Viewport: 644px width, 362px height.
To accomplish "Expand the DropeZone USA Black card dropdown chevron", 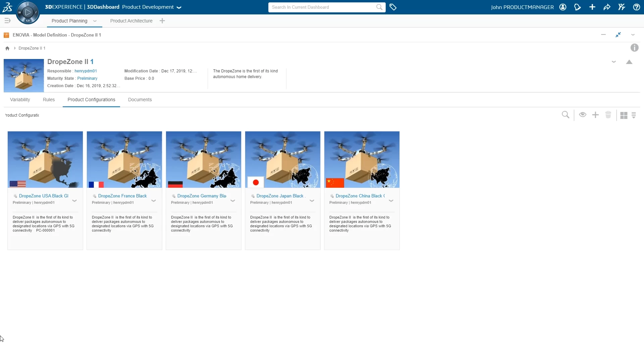I will (x=74, y=200).
